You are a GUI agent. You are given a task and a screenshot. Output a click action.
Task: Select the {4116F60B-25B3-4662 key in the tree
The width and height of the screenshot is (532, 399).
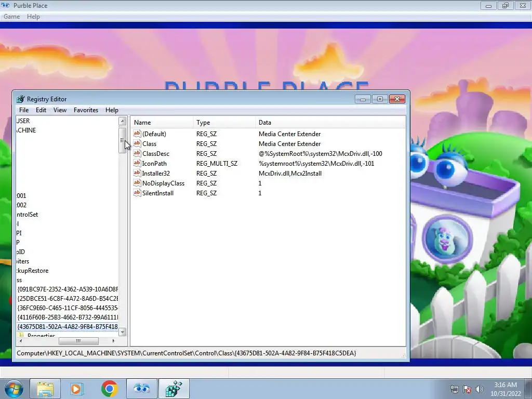(x=68, y=317)
